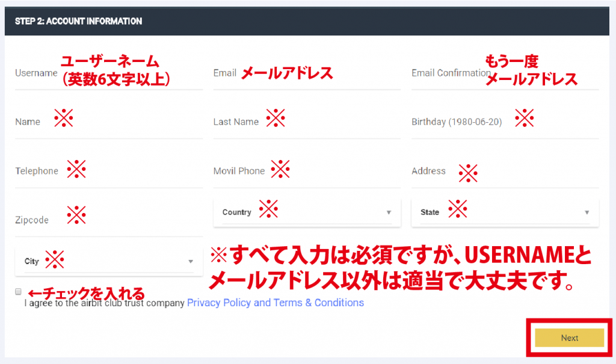
Task: Select the Email Confirmation field
Action: (505, 73)
